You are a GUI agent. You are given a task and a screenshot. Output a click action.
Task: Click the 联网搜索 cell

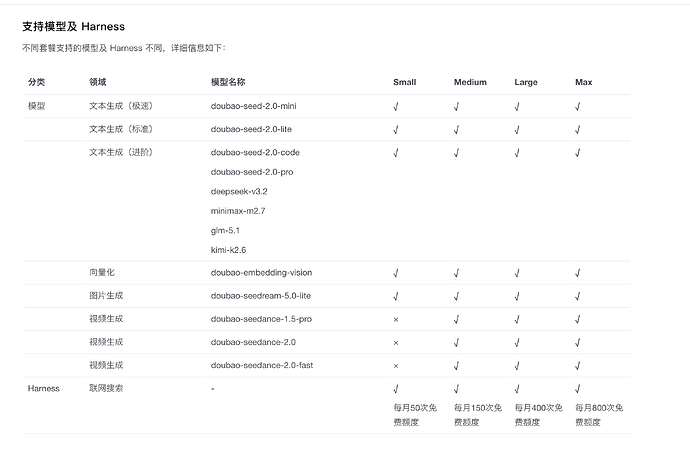pos(106,389)
